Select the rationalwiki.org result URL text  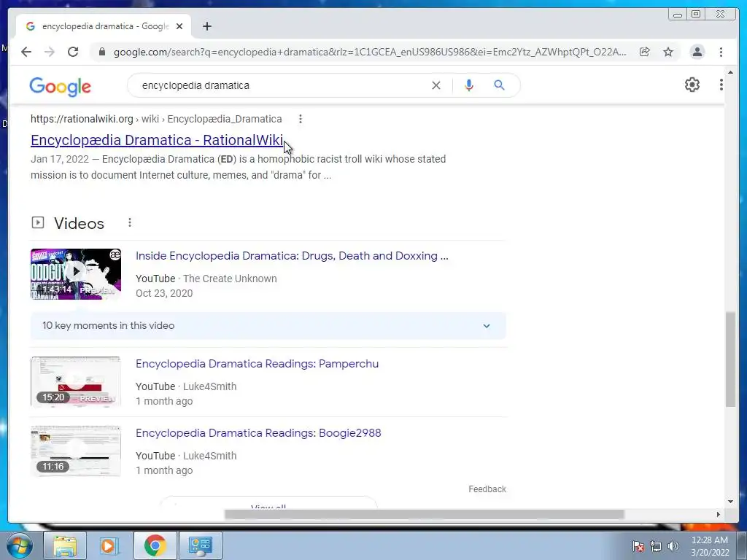pos(156,119)
